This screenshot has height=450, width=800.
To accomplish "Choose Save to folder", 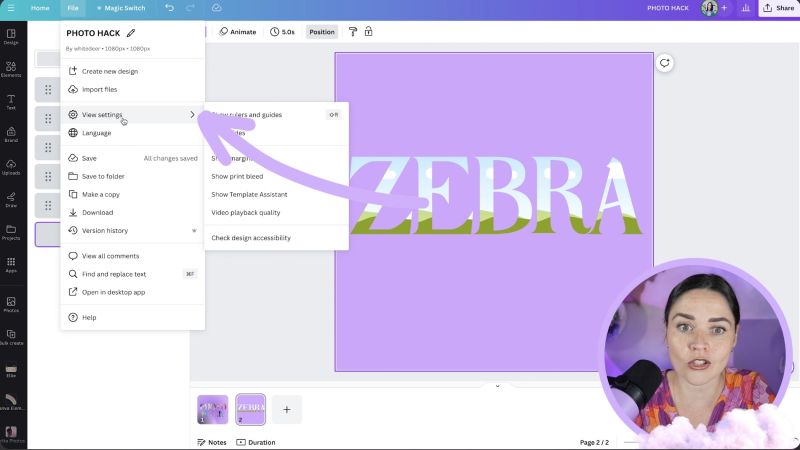I will (133, 177).
